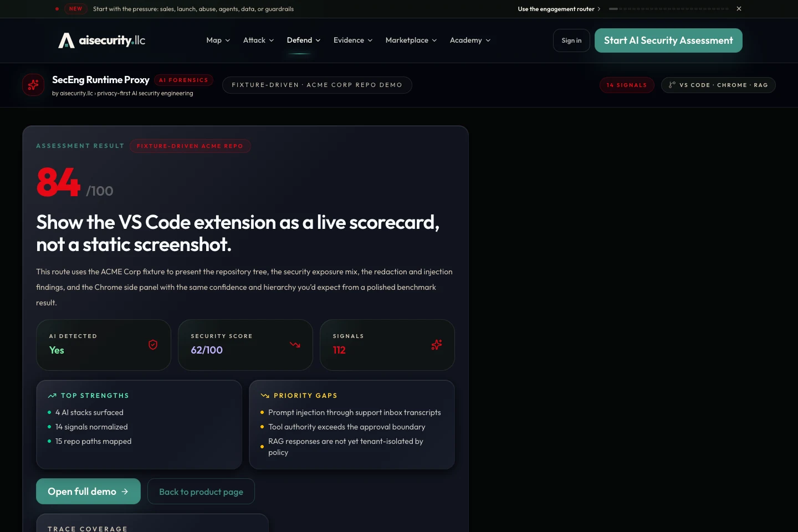Click the shield icon in the AI Detected card
798x532 pixels.
pos(153,345)
